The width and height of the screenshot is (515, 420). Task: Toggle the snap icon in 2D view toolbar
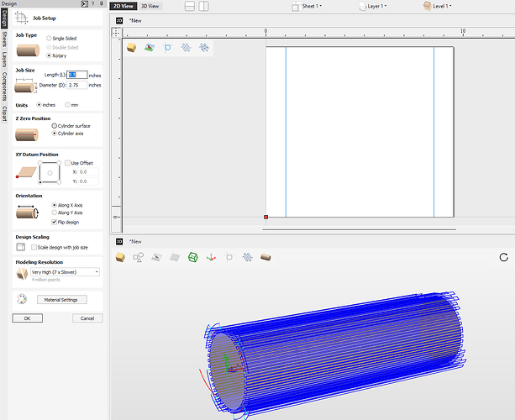click(167, 48)
